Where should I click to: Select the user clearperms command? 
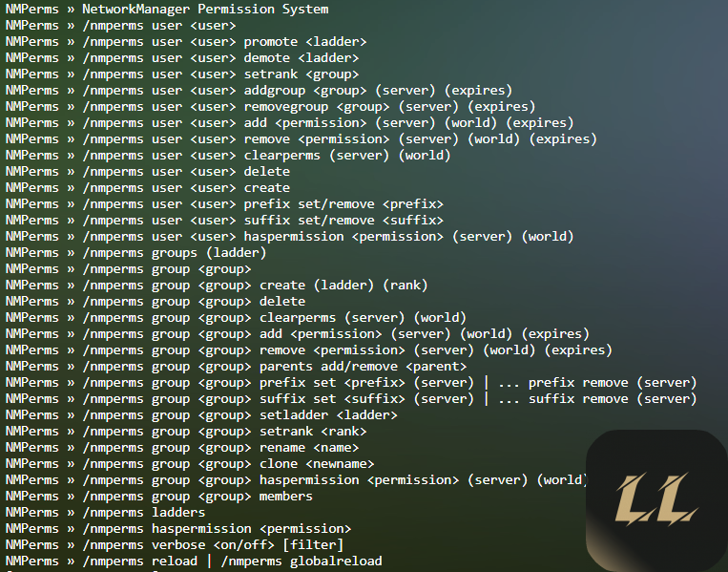pos(265,156)
